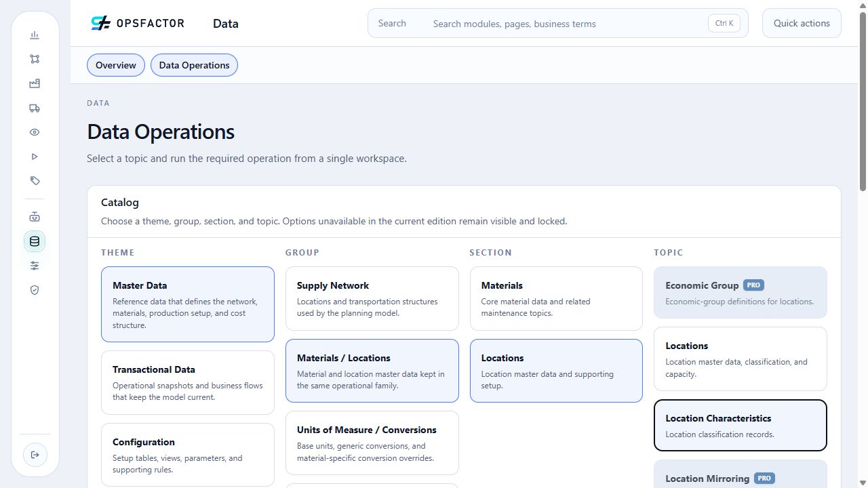
Task: Select the locked Economic Group topic
Action: [x=741, y=293]
